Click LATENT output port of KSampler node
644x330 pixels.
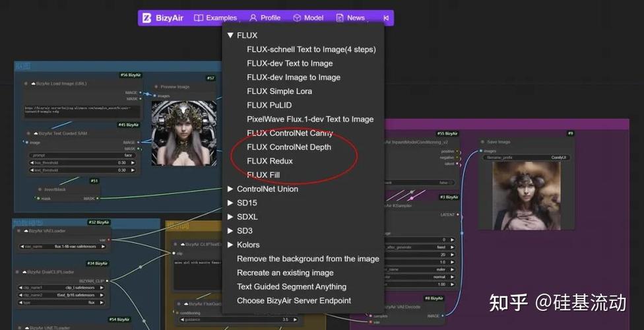pos(457,215)
